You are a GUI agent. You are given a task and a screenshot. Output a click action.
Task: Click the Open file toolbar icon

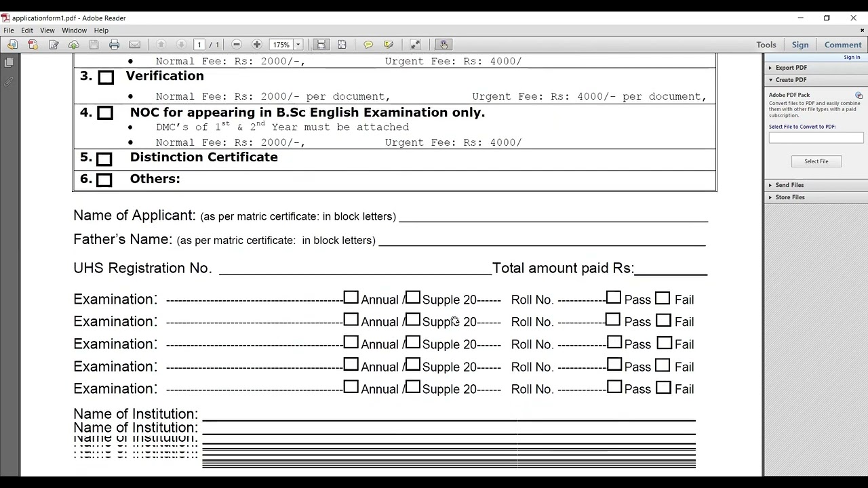click(12, 45)
